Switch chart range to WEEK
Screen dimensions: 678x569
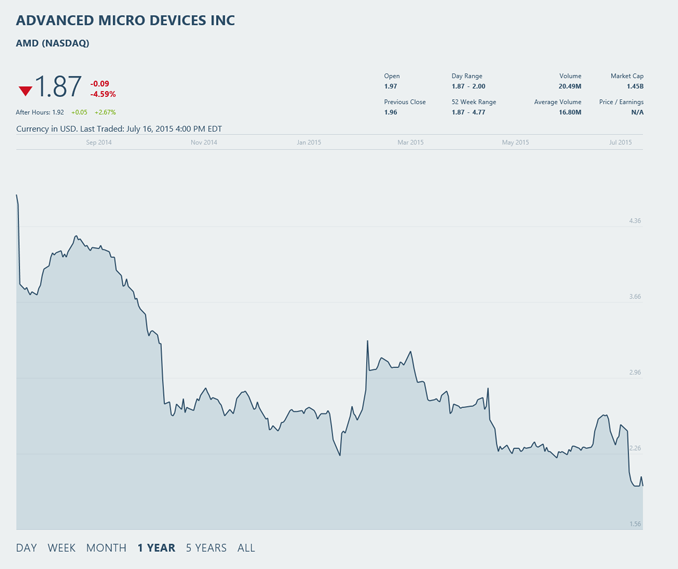(x=61, y=548)
